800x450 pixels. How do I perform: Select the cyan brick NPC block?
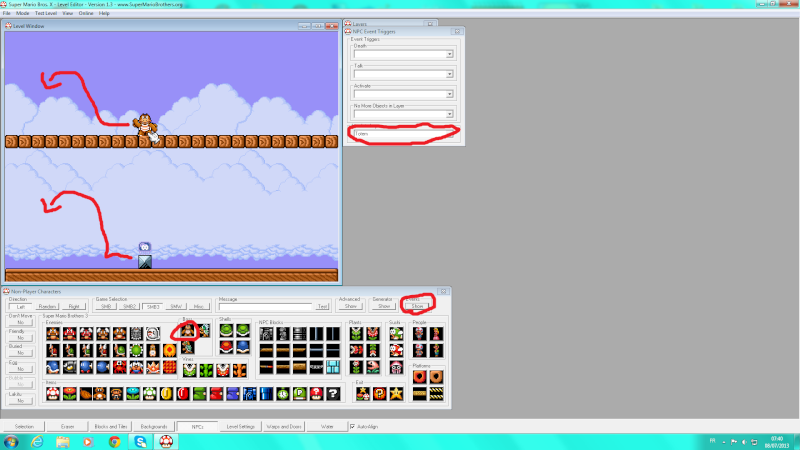click(x=333, y=367)
